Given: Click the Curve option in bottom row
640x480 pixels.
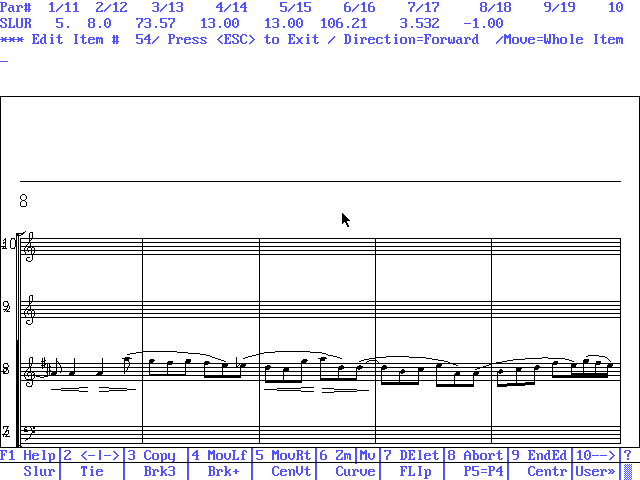Looking at the screenshot, I should point(355,471).
